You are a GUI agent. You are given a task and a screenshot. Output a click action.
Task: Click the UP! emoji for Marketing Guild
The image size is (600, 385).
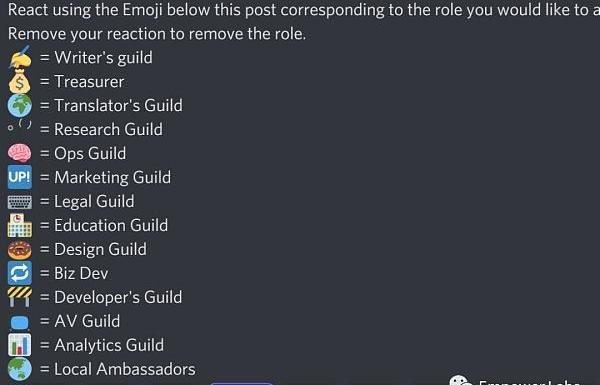tap(20, 177)
